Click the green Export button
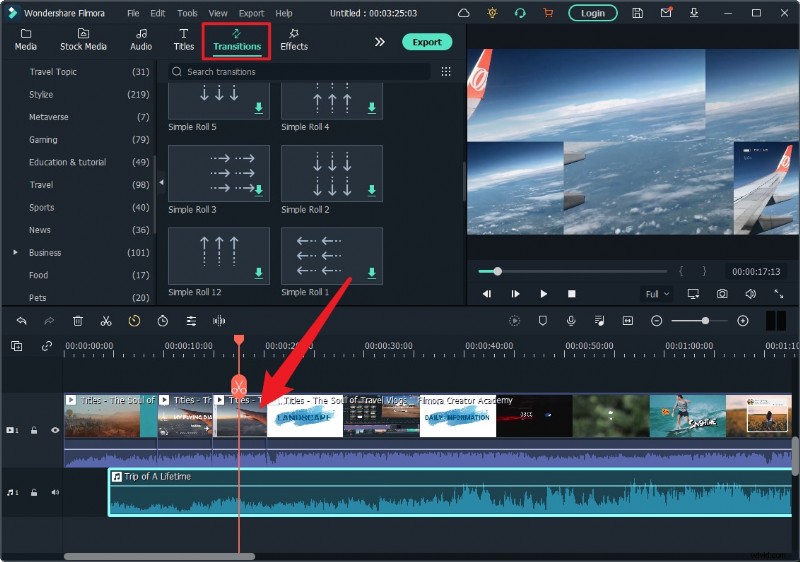 tap(427, 42)
